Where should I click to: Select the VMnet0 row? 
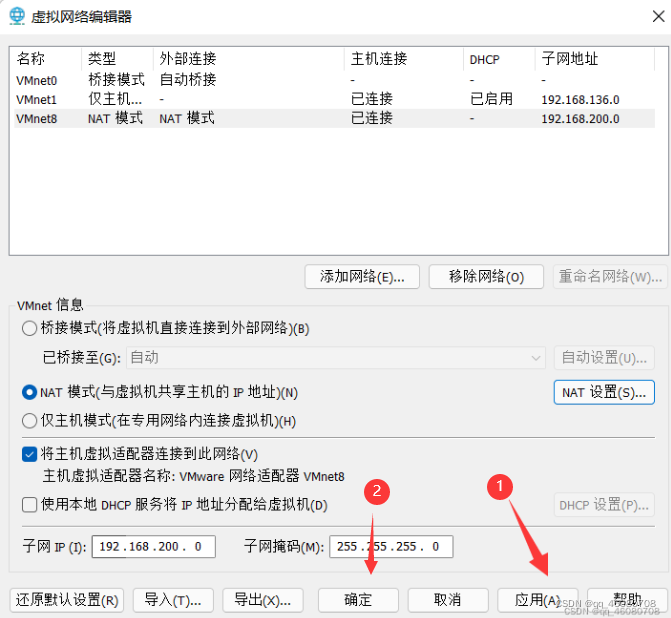[x=334, y=80]
